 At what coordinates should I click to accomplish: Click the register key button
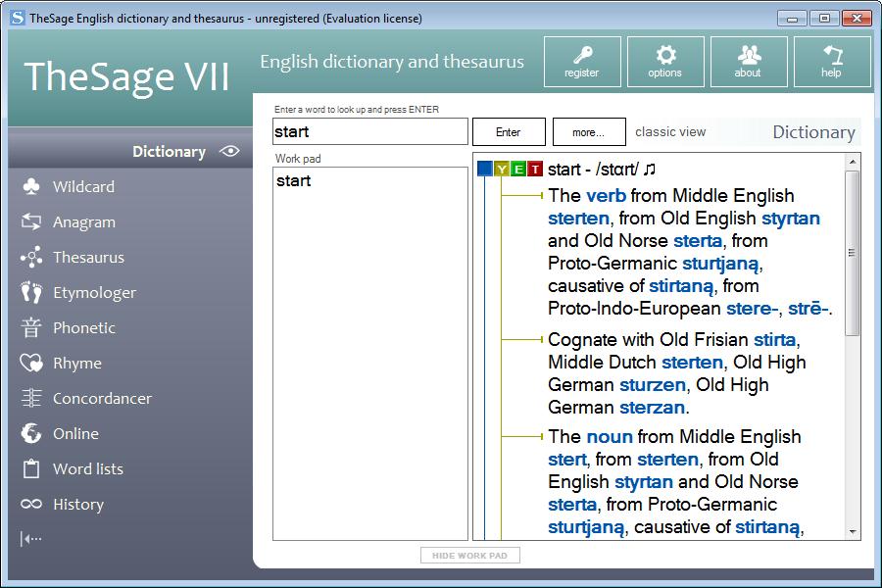point(582,62)
